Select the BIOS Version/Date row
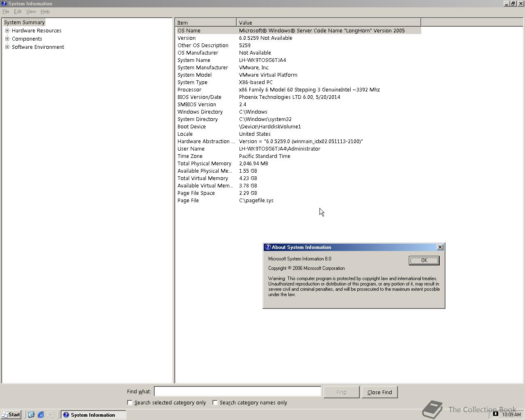 [299, 97]
